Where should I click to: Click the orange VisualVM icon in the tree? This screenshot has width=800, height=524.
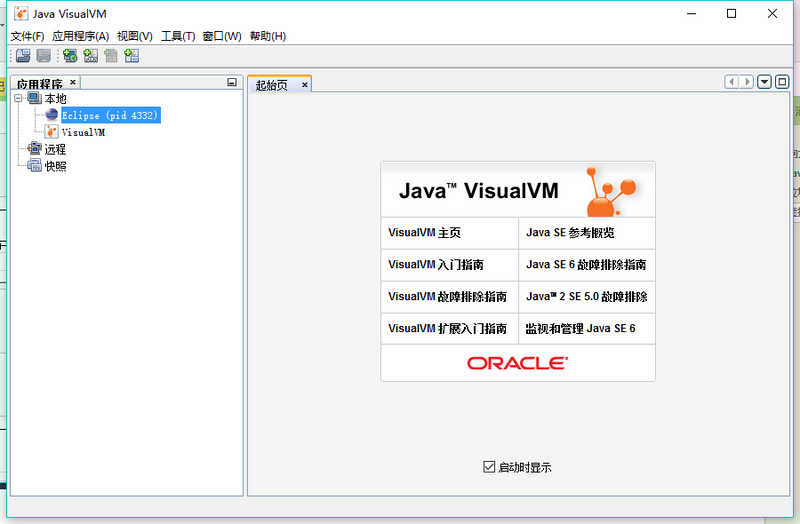(52, 132)
